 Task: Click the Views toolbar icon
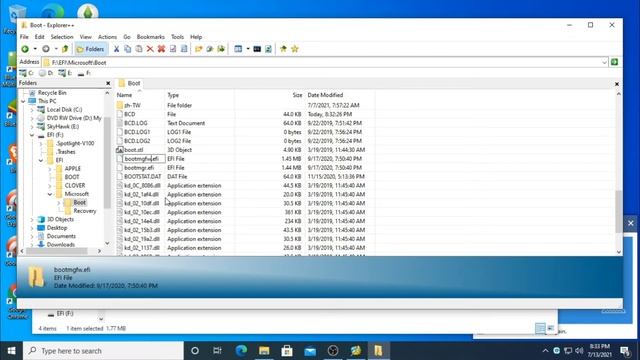(x=238, y=49)
